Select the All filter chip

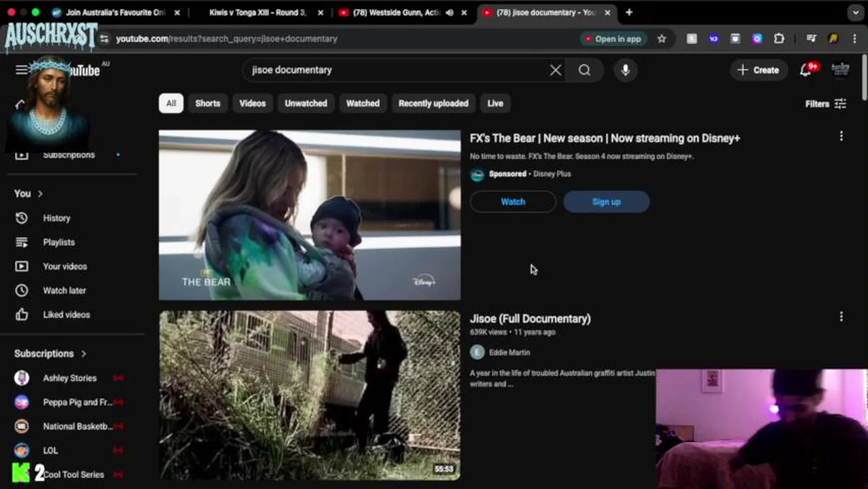tap(171, 103)
